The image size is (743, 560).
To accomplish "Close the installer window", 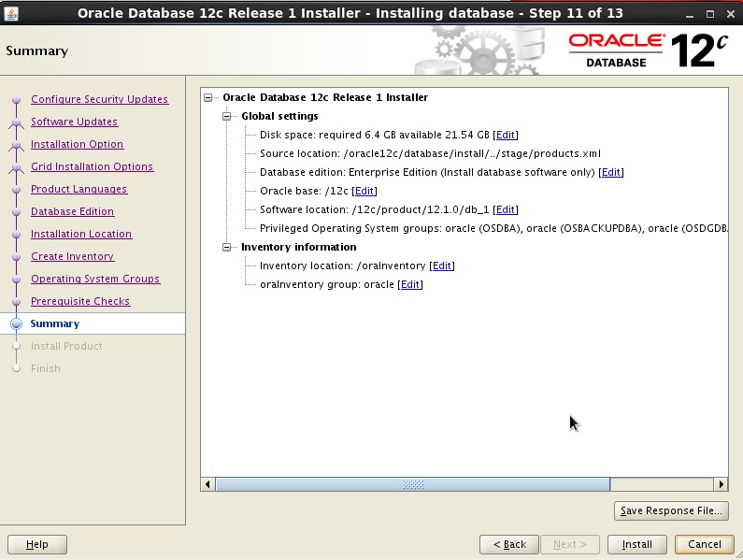I will click(x=731, y=14).
